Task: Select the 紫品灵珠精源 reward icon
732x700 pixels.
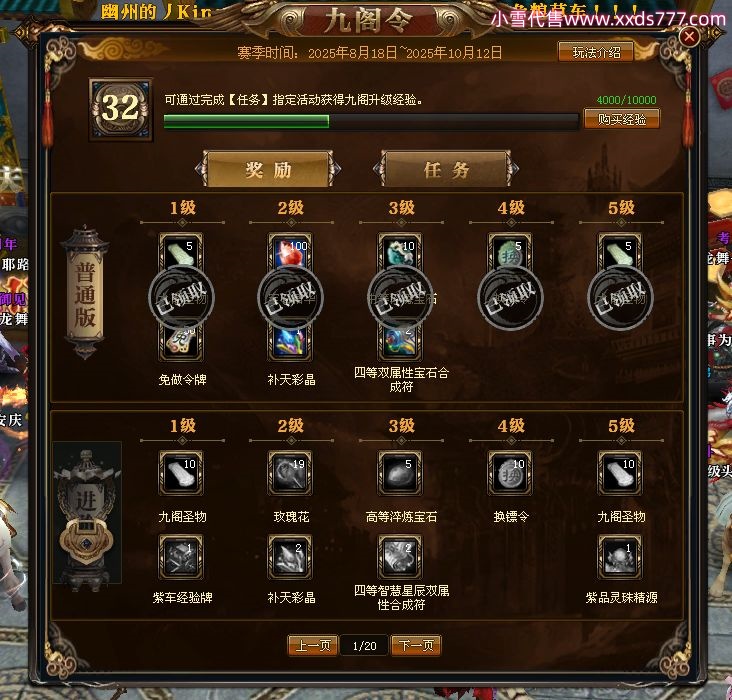Action: (620, 557)
